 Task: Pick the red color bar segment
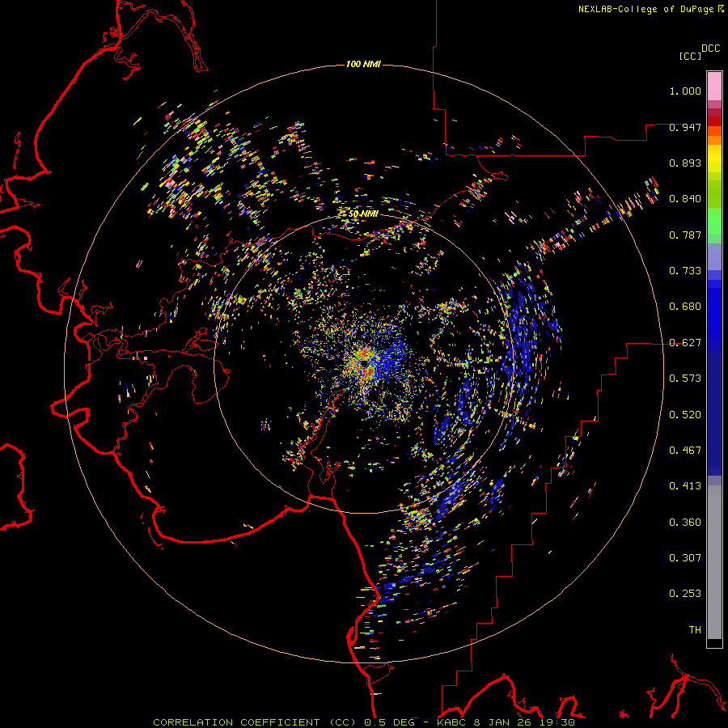coord(714,121)
